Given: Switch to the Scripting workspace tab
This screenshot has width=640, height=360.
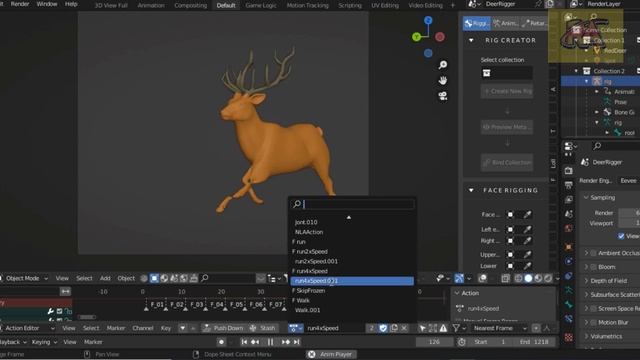Looking at the screenshot, I should point(350,5).
